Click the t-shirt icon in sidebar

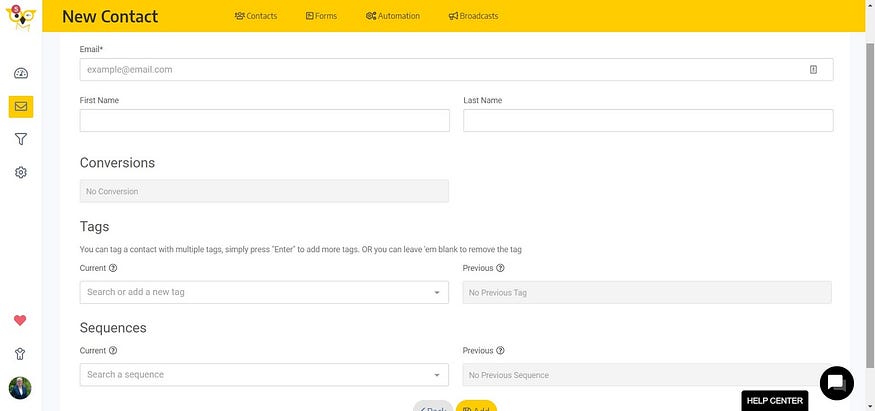pyautogui.click(x=20, y=354)
